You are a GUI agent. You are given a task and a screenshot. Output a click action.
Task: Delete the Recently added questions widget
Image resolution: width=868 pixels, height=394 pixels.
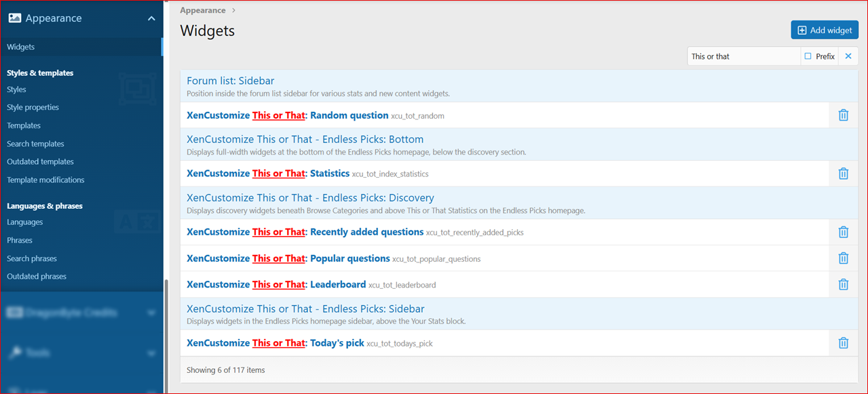click(x=843, y=232)
